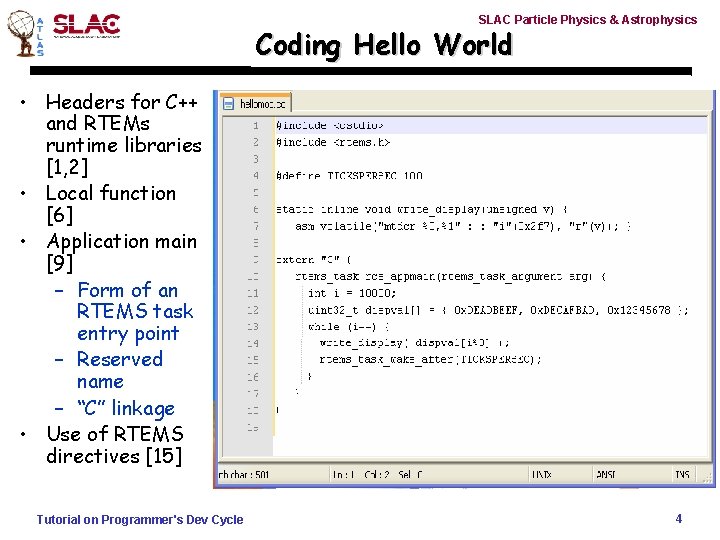The height and width of the screenshot is (540, 720).
Task: Click the 'Use of RTEMS directives [15]' bullet
Action: coord(115,444)
